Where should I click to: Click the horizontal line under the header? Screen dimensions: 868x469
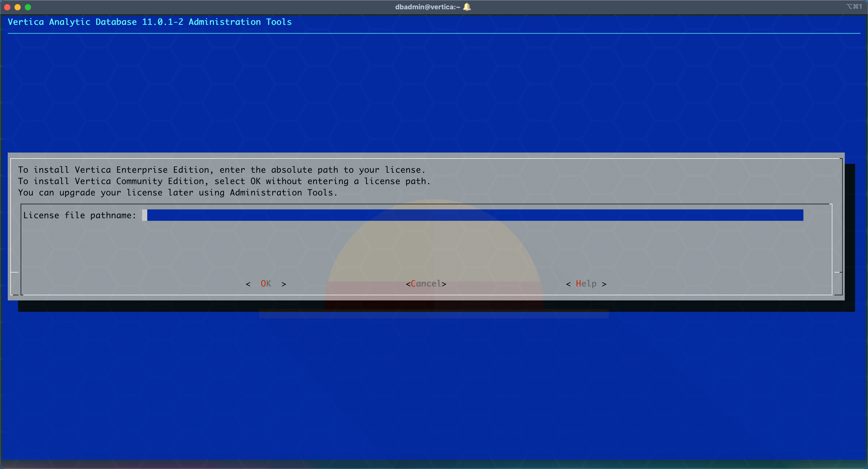pyautogui.click(x=434, y=33)
